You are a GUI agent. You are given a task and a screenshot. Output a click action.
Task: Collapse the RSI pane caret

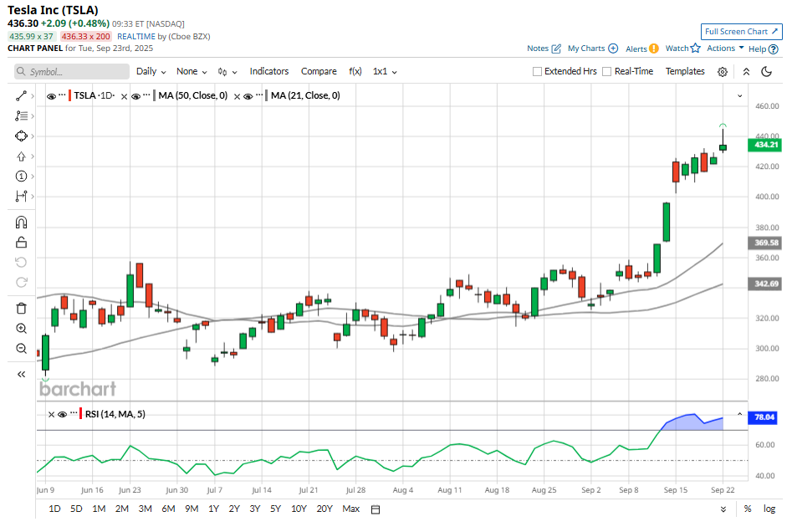739,414
